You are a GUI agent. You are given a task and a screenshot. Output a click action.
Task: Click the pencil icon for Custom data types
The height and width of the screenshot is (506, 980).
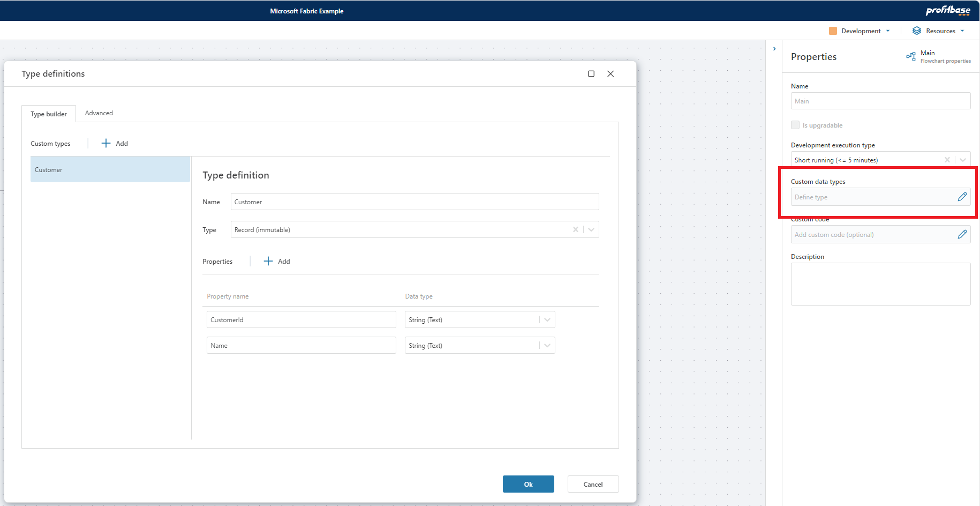click(962, 197)
